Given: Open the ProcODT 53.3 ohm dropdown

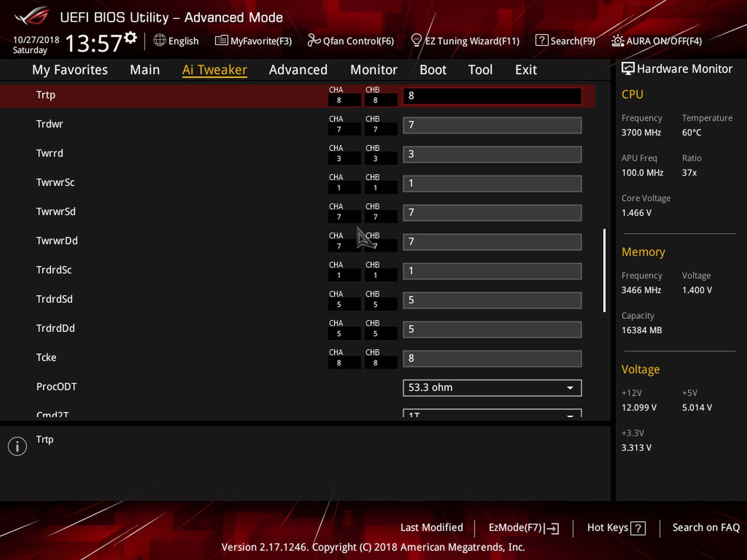Looking at the screenshot, I should click(492, 388).
